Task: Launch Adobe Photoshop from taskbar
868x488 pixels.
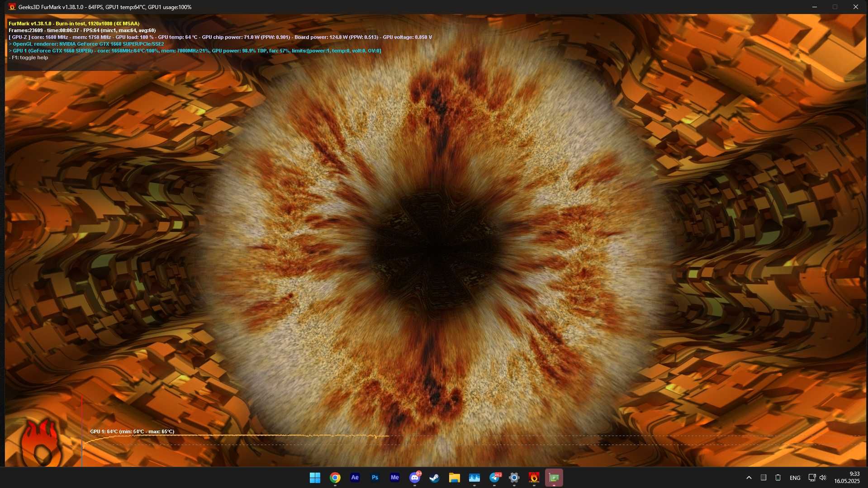Action: (x=375, y=478)
